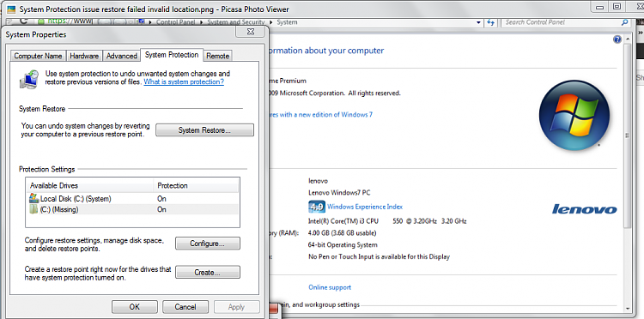Switch to the Remote tab

[218, 57]
